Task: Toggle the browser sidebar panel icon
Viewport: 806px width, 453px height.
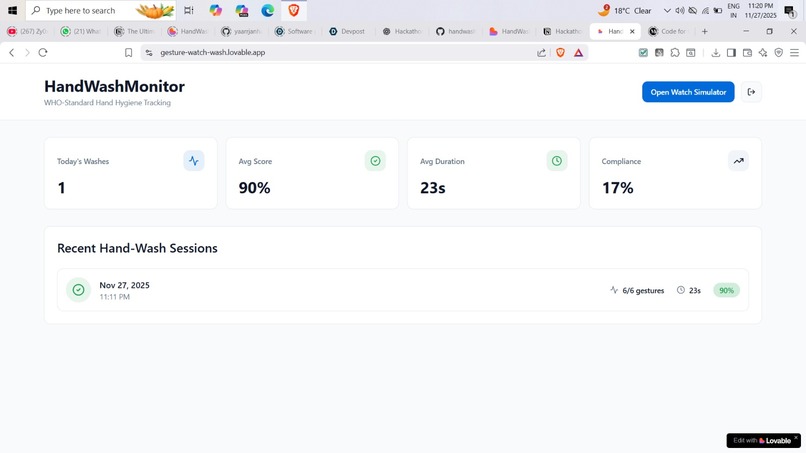Action: pos(731,52)
